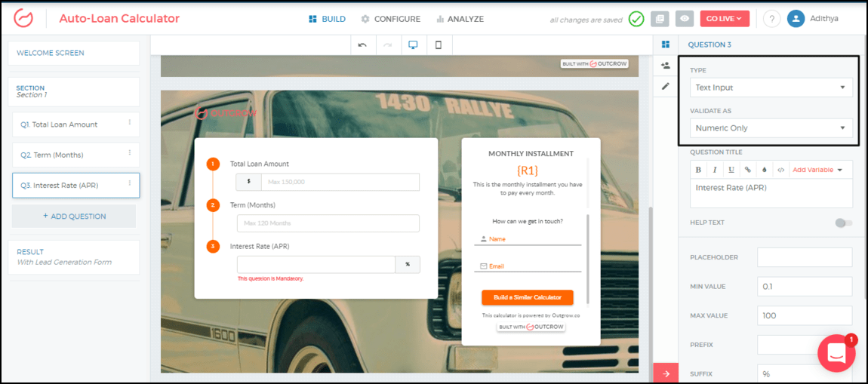Switch to the Build tab
The width and height of the screenshot is (868, 384).
coord(327,19)
